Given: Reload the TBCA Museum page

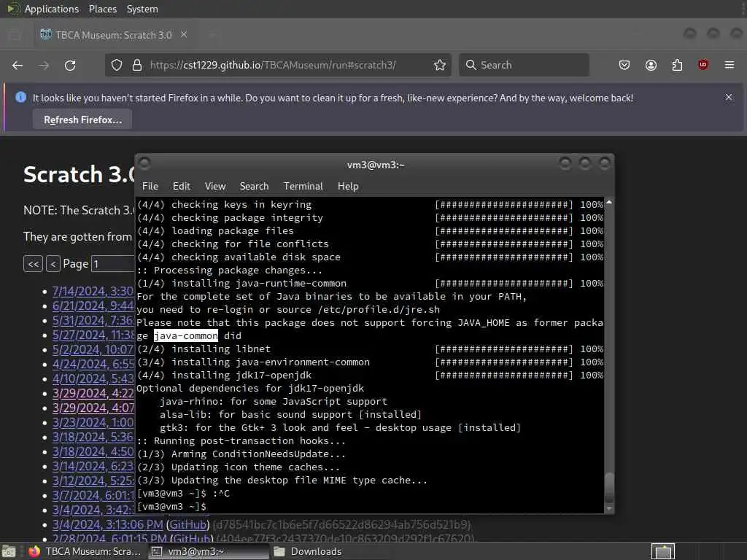Looking at the screenshot, I should [x=70, y=65].
